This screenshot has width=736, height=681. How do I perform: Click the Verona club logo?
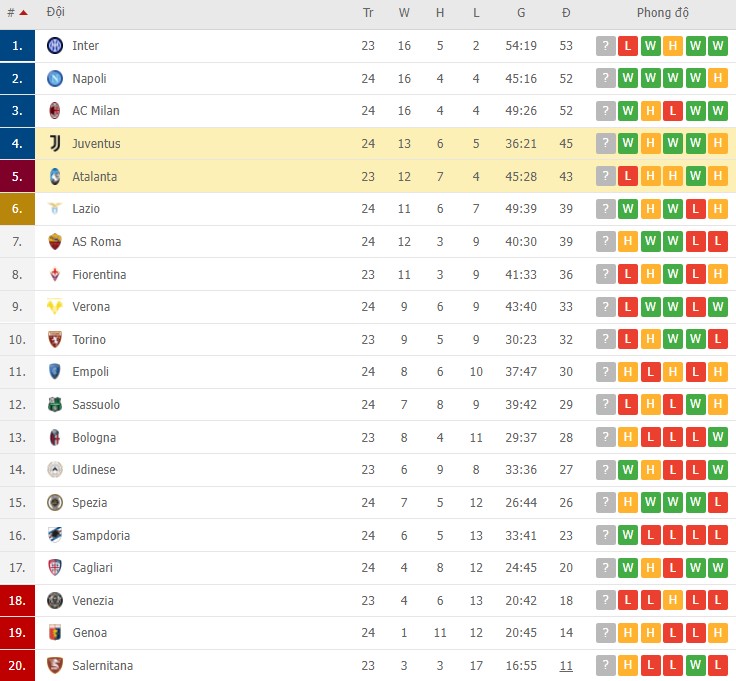tap(55, 307)
